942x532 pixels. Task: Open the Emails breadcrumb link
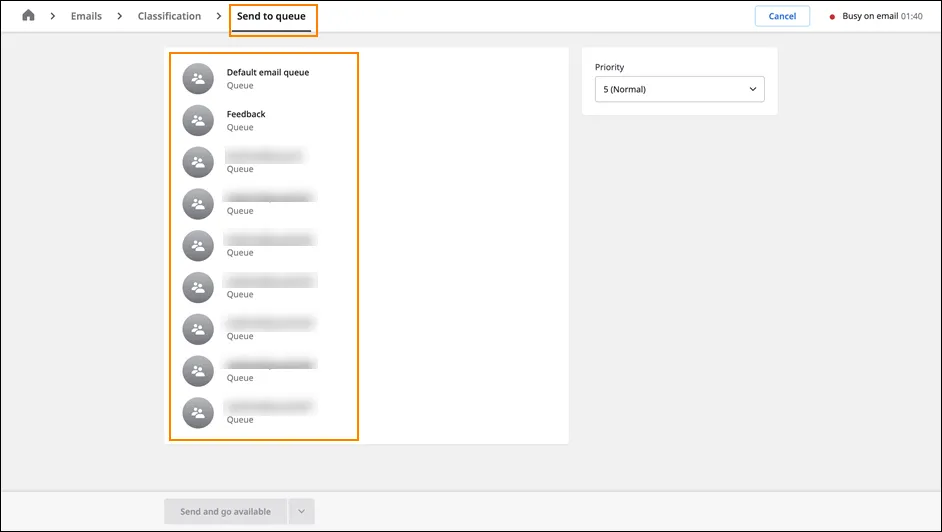coord(86,16)
